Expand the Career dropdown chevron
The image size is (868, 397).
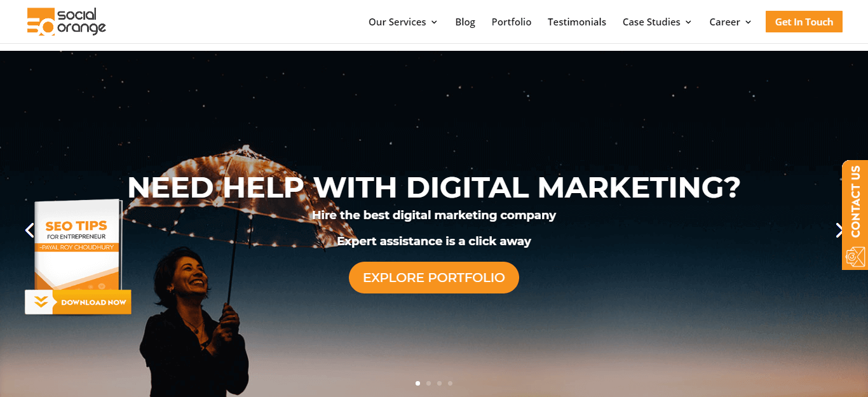pos(748,22)
